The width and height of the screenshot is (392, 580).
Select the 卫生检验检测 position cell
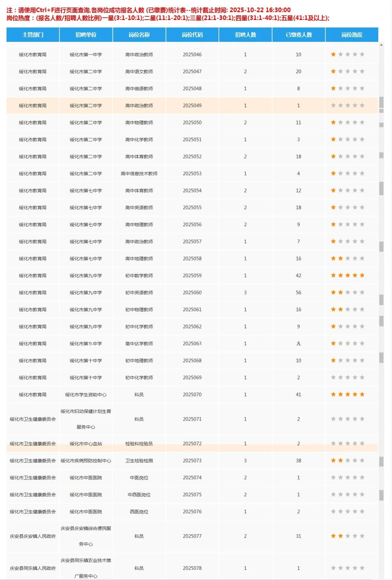139,461
